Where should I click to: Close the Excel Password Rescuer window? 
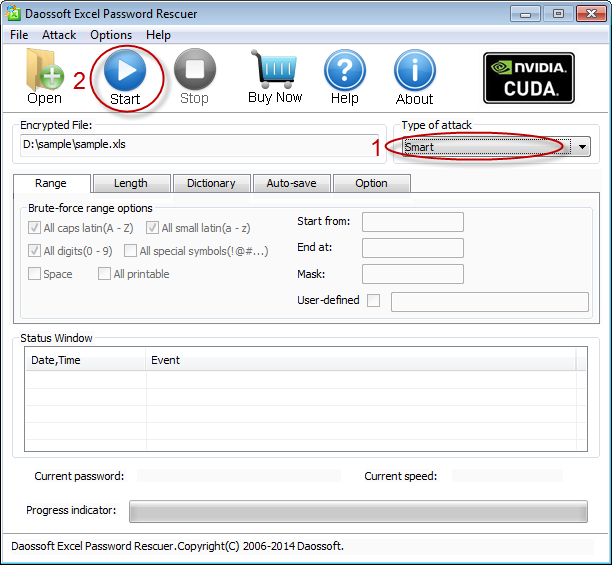pos(591,14)
